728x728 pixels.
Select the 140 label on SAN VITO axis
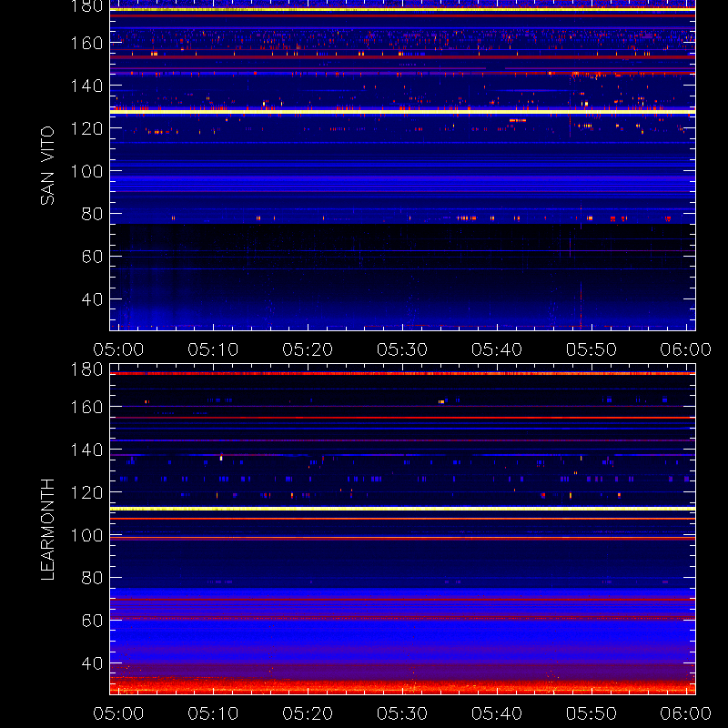click(86, 86)
